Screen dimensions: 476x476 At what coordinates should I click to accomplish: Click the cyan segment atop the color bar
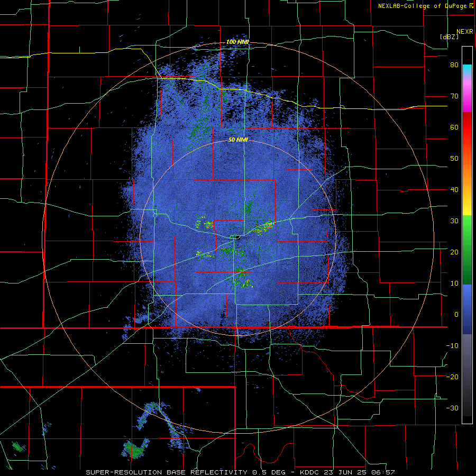[x=467, y=69]
